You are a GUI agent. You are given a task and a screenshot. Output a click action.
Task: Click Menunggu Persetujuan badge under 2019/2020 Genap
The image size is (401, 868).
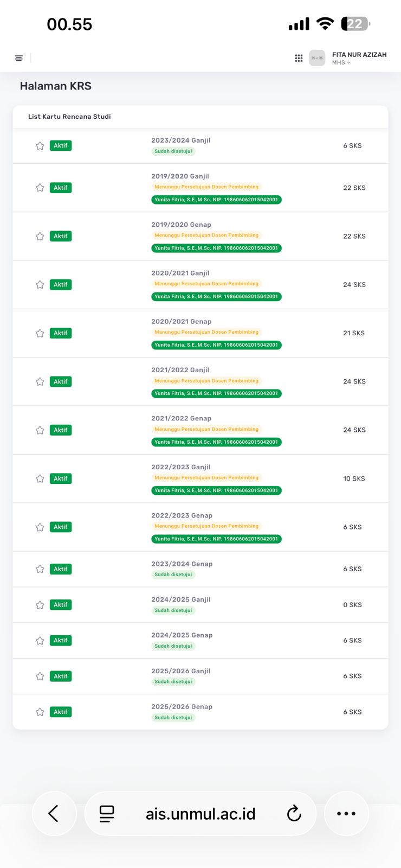206,235
